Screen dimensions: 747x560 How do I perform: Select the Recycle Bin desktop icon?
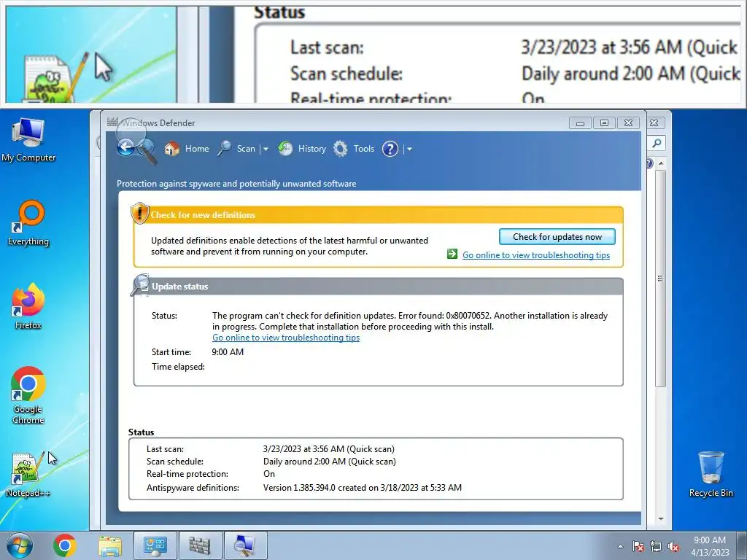[x=711, y=474]
